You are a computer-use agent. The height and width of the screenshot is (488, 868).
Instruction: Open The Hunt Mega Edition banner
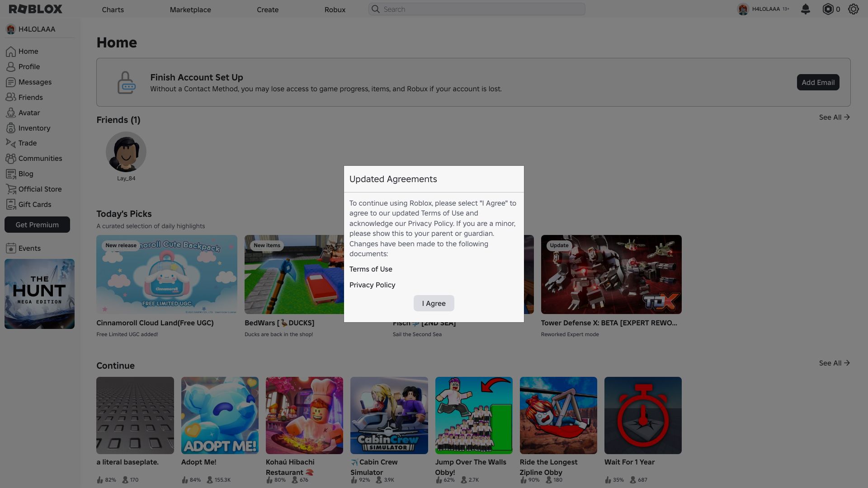click(x=39, y=294)
